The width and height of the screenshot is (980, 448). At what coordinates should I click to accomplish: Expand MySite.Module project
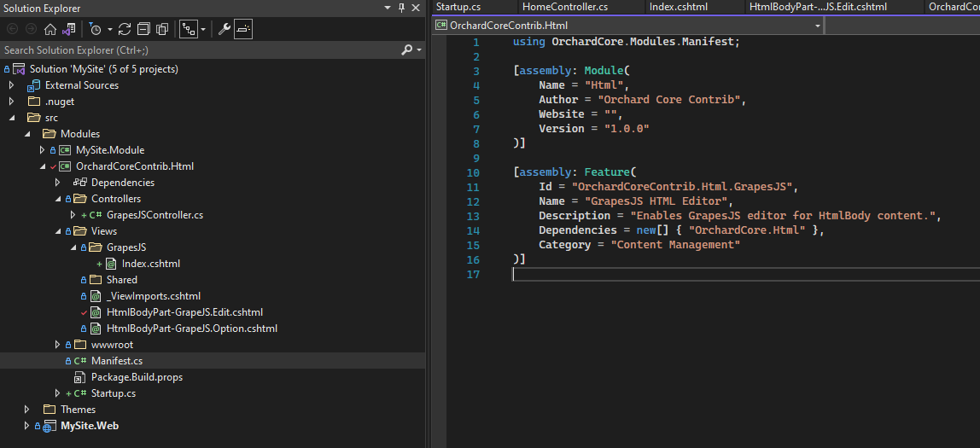point(42,150)
